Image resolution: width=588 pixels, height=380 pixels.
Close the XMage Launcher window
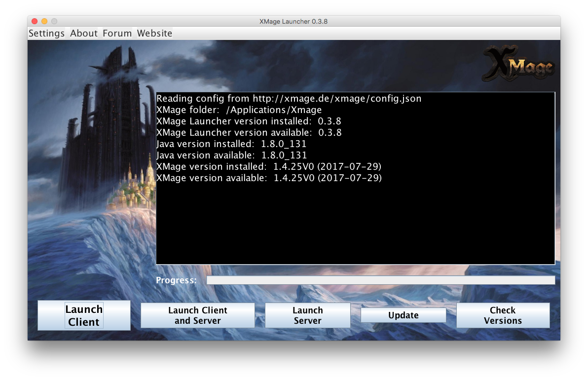35,21
